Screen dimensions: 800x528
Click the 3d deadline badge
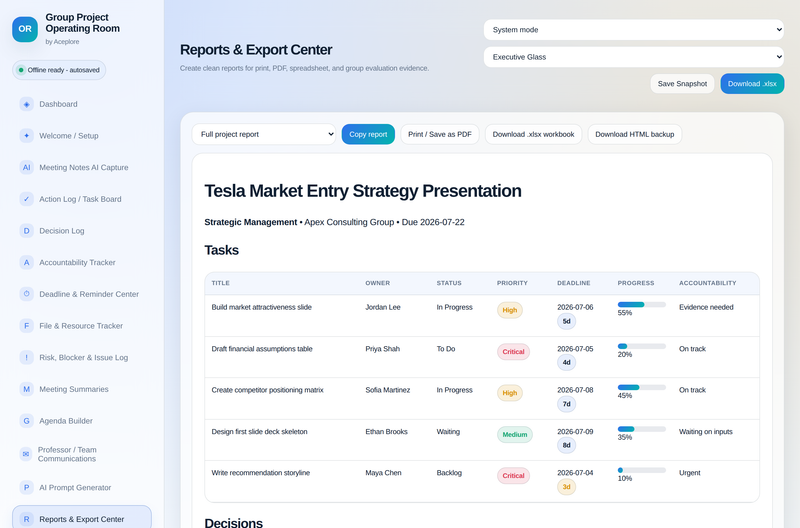pos(566,487)
